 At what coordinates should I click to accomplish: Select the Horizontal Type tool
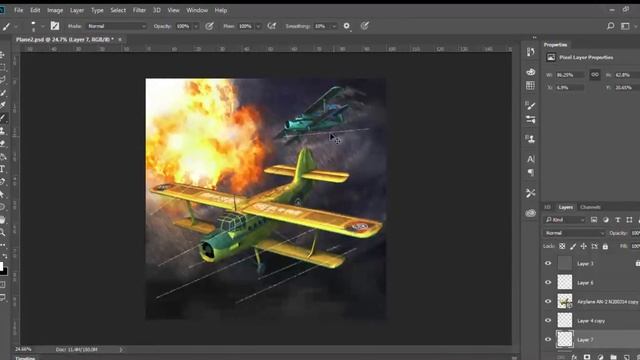2,169
